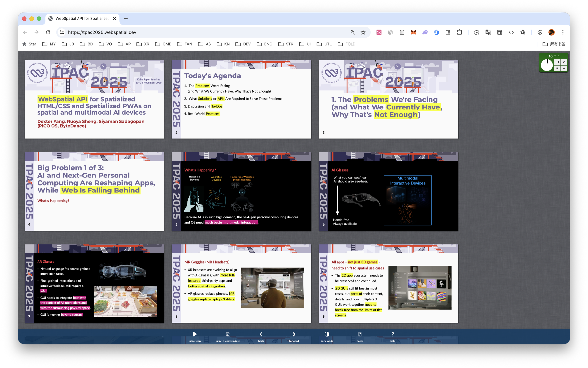Open the Extensions puzzle piece icon
The image size is (588, 368).
click(x=459, y=32)
